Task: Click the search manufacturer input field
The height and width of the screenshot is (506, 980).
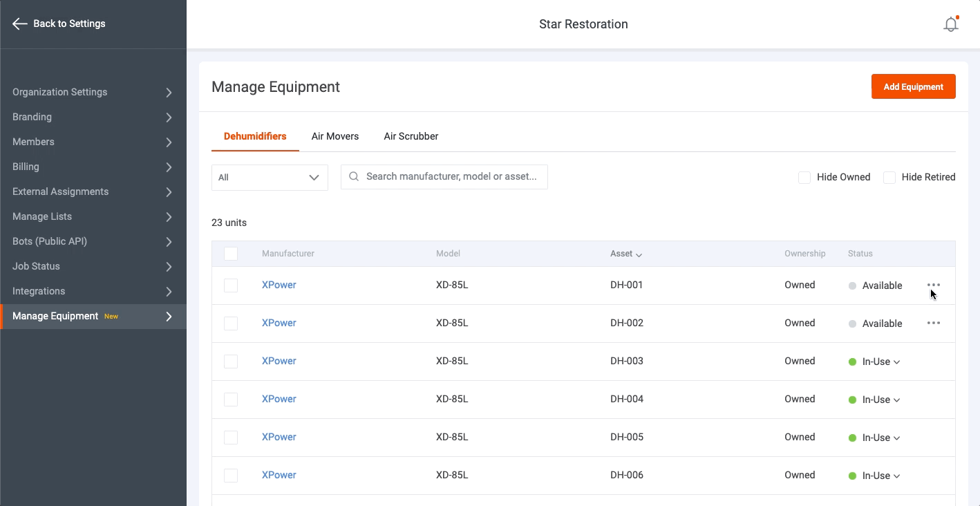Action: point(444,177)
